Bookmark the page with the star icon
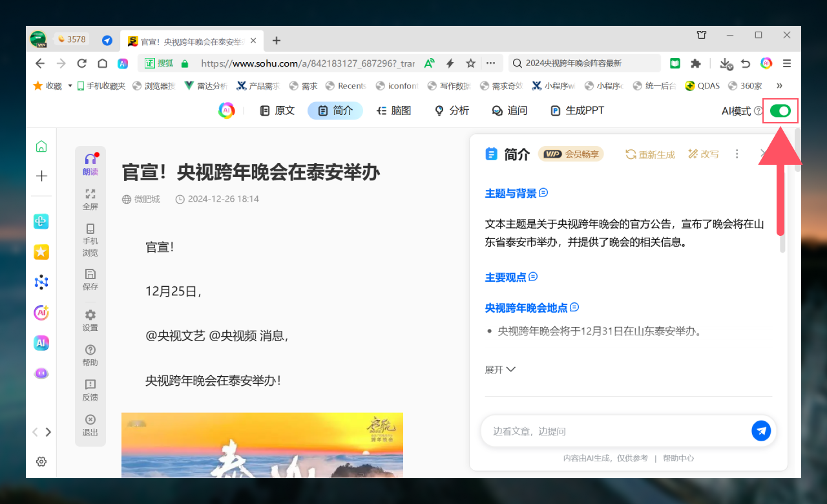This screenshot has height=504, width=827. [x=471, y=63]
